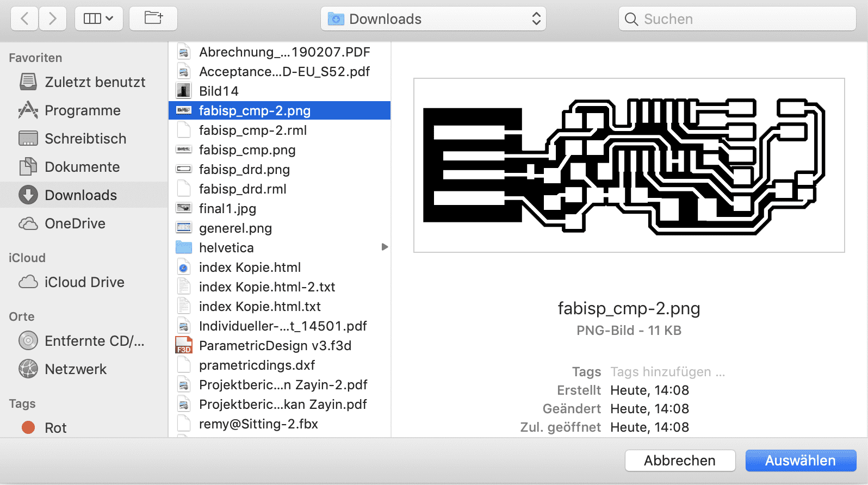The height and width of the screenshot is (485, 868).
Task: Open the column view options dropdown
Action: [99, 19]
